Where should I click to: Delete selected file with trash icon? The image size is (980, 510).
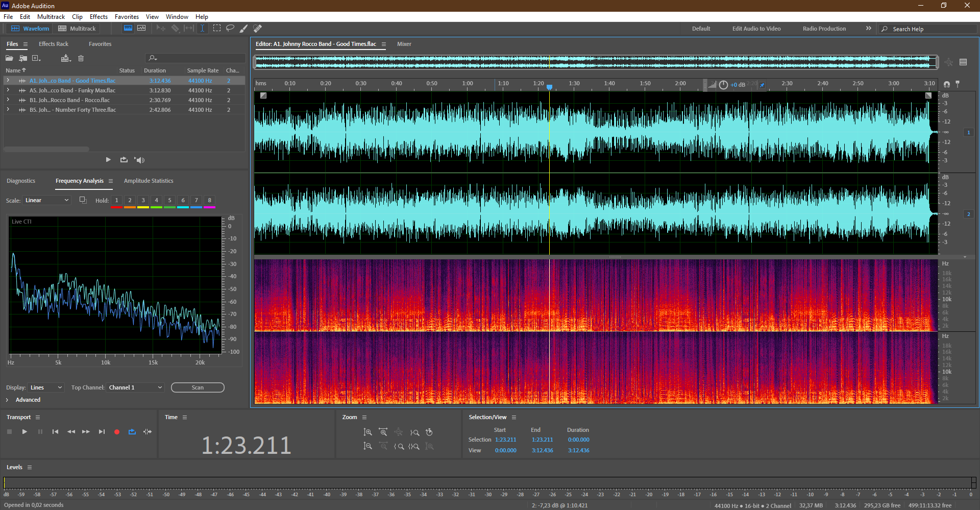pyautogui.click(x=81, y=58)
